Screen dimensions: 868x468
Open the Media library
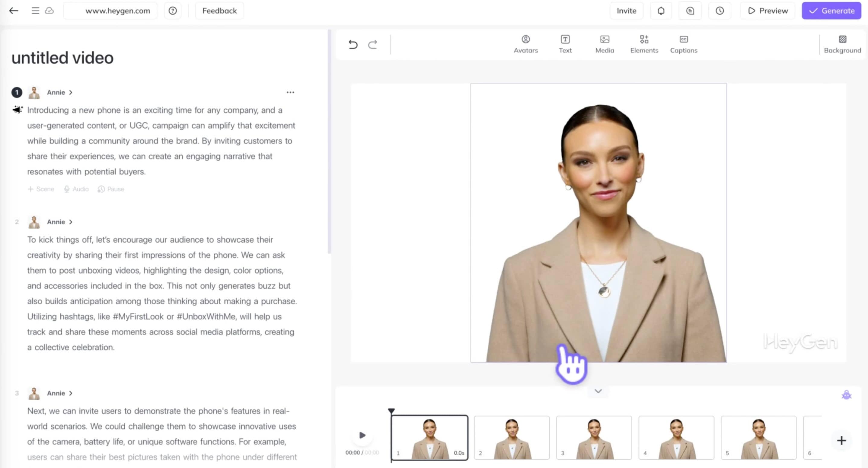click(604, 44)
